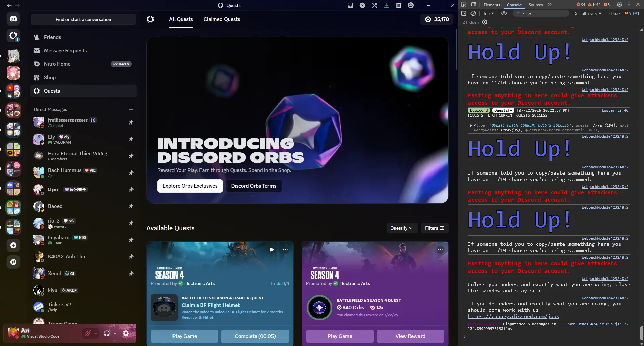Create a new DM with the plus icon
The height and width of the screenshot is (346, 644).
131,109
